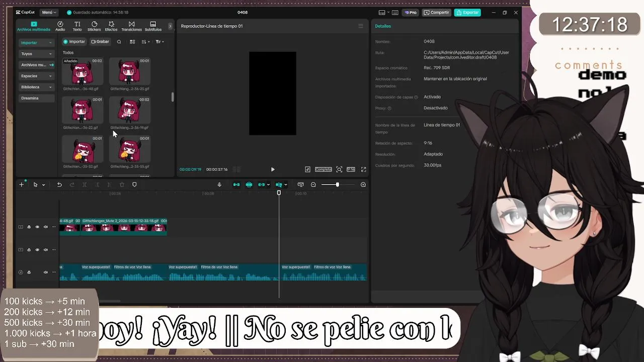The width and height of the screenshot is (644, 362).
Task: Select the Archivos multimedia tab
Action: coord(34,26)
